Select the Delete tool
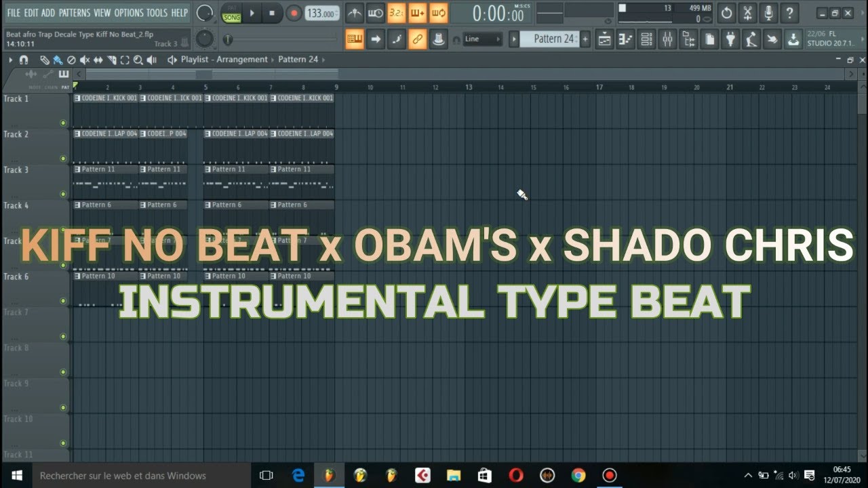 click(x=71, y=60)
